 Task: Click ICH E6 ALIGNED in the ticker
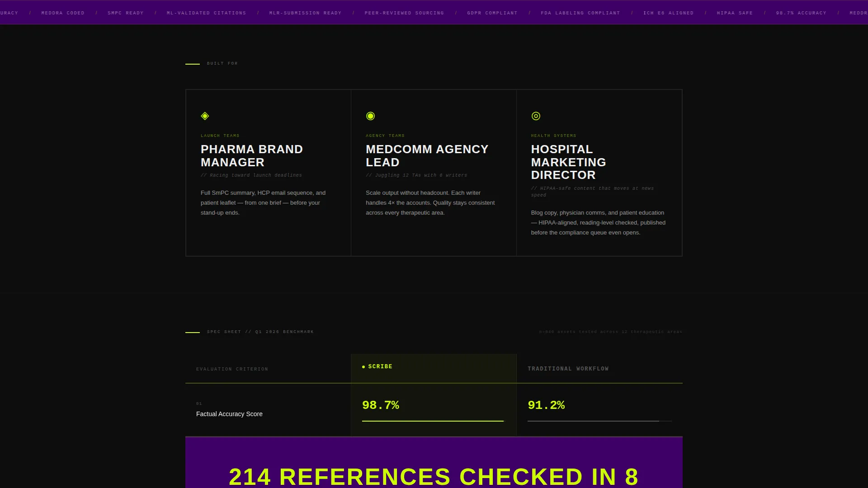coord(668,13)
